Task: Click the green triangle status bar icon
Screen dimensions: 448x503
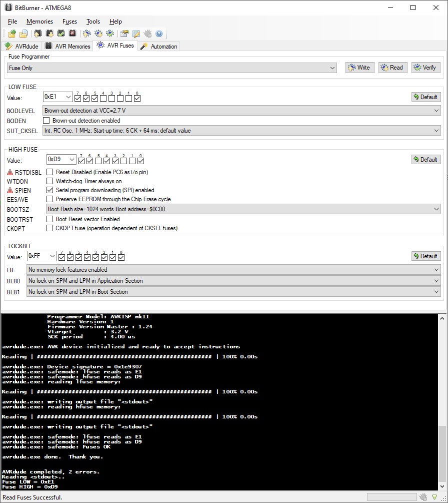Action: pos(434,497)
